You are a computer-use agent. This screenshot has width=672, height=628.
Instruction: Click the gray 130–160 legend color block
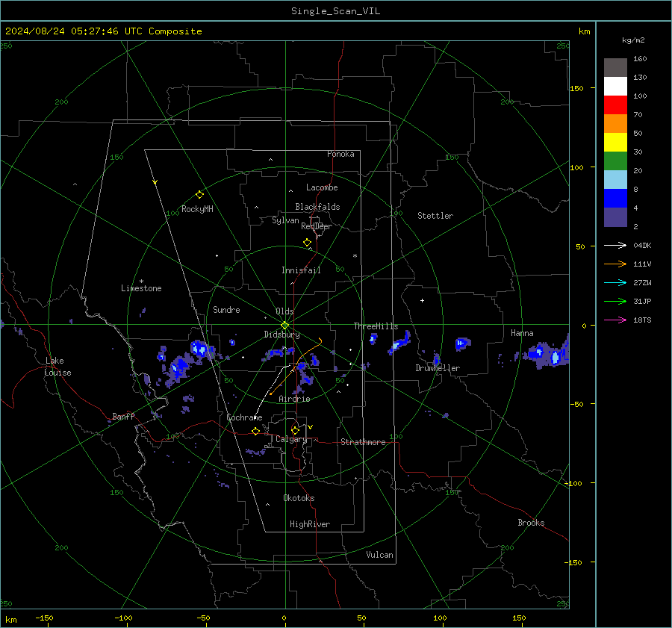[615, 68]
